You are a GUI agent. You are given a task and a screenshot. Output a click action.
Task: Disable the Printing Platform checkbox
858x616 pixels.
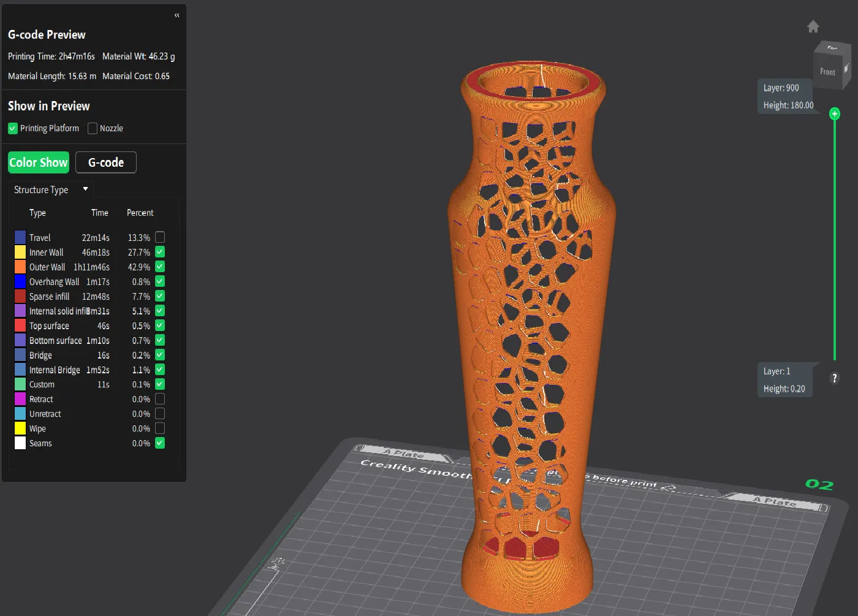pyautogui.click(x=12, y=128)
